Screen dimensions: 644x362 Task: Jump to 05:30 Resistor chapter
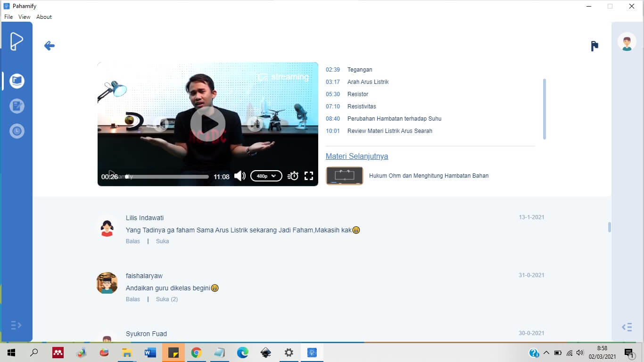[347, 94]
